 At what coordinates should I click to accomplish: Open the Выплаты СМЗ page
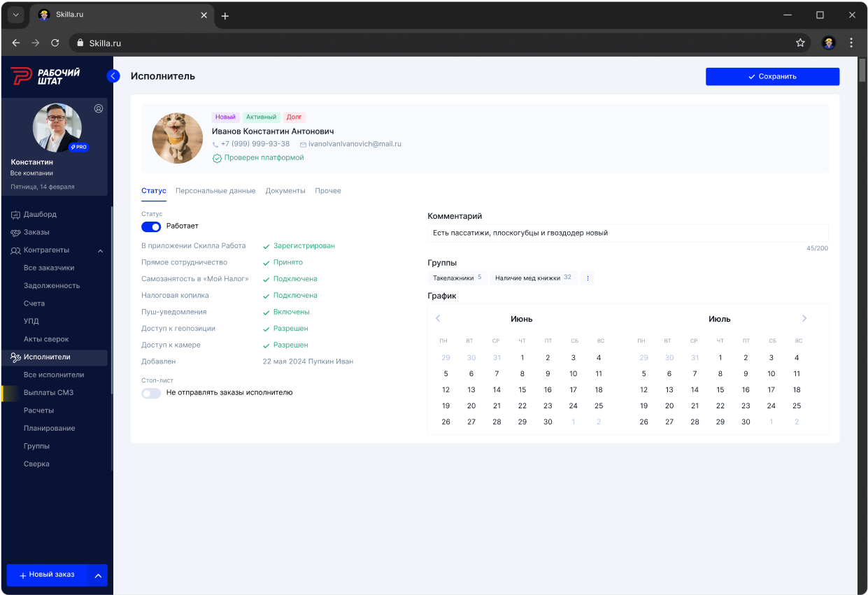coord(48,392)
